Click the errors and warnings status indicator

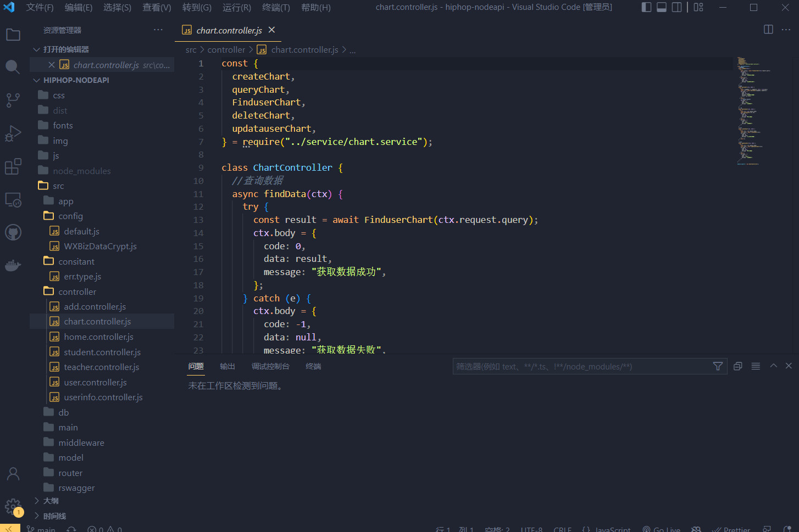tap(104, 529)
